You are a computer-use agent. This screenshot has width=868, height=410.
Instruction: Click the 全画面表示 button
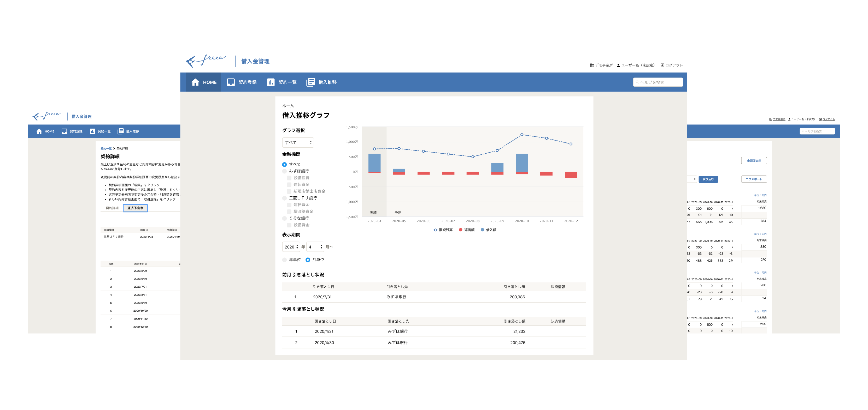754,161
